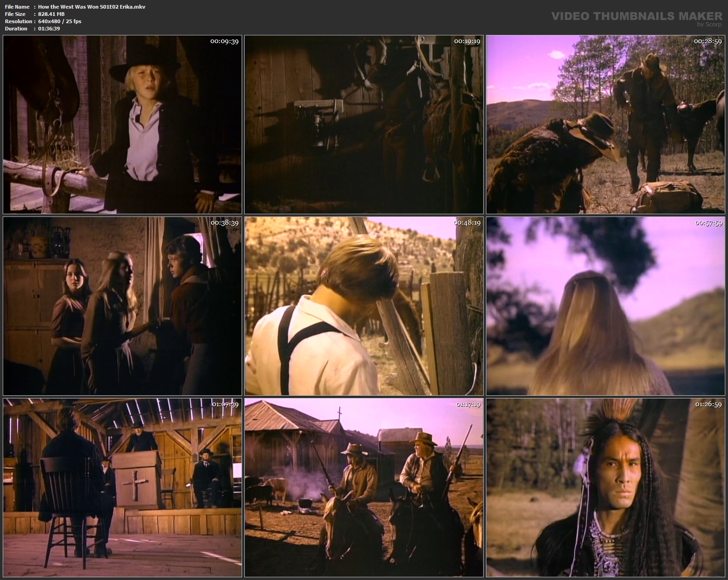728x580 pixels.
Task: Select the thumbnail at 01:17:19
Action: (364, 488)
